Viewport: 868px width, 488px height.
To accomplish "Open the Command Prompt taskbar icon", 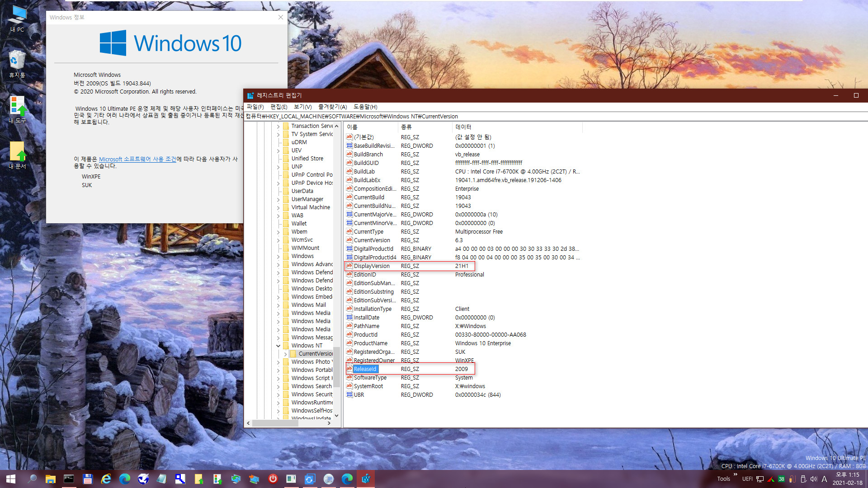I will click(69, 479).
